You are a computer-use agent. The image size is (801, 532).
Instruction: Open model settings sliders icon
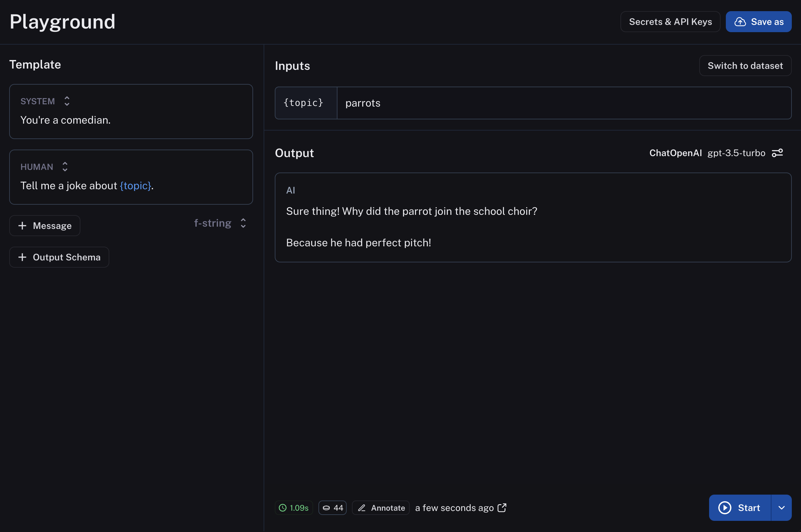point(777,153)
